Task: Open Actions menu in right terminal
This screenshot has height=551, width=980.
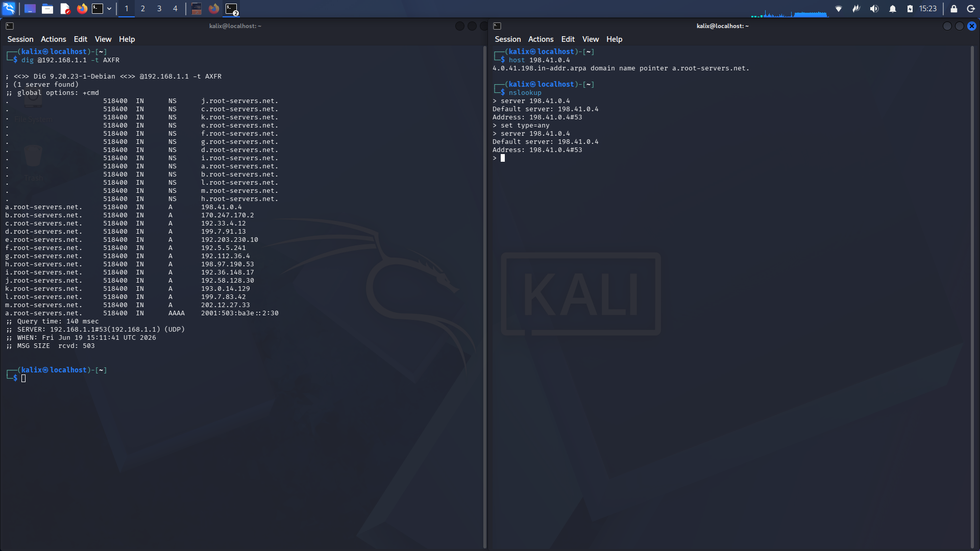Action: click(x=541, y=39)
